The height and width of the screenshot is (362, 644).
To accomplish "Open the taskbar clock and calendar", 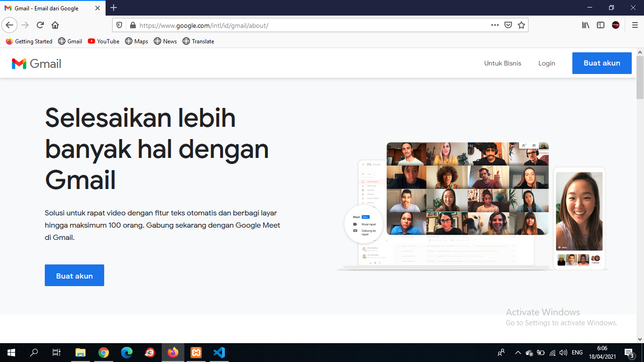I will click(x=602, y=353).
